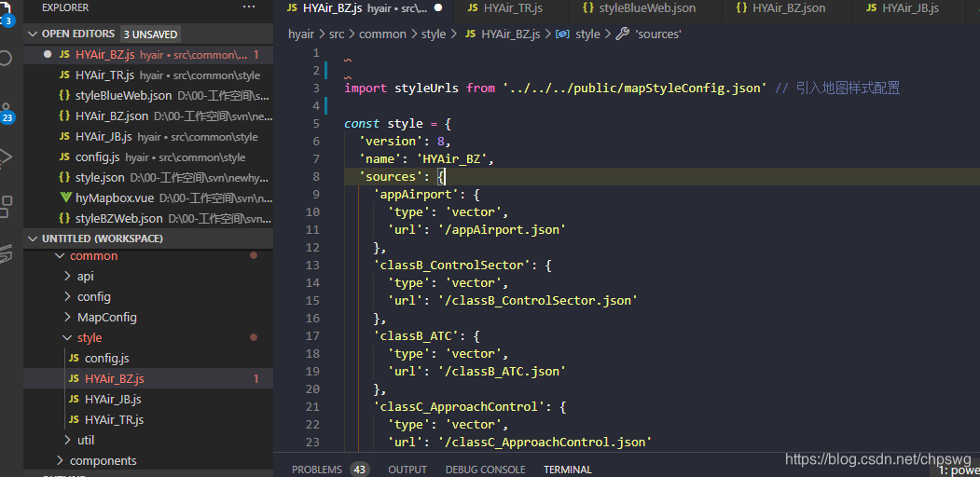Screen dimensions: 980x477
Task: Open the PROBLEMS panel tab
Action: 317,470
